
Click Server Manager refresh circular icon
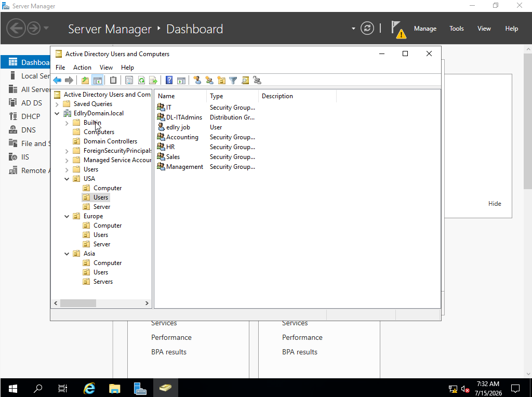(x=367, y=28)
